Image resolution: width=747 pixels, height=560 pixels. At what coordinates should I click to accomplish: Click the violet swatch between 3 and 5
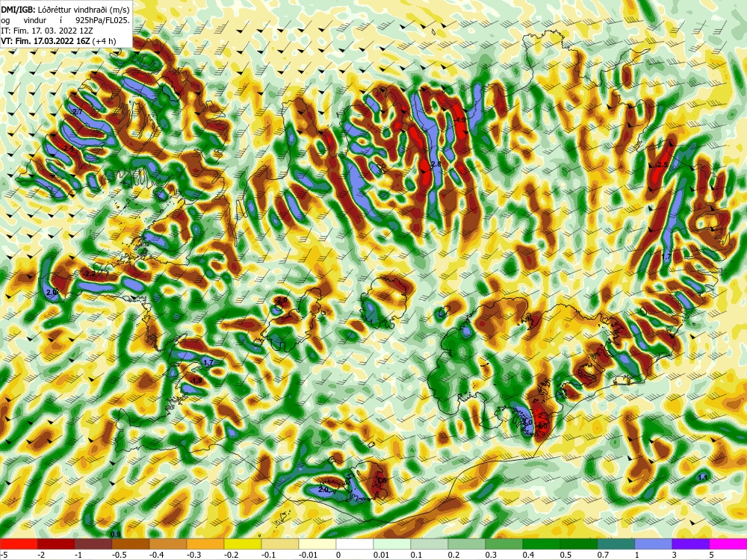(691, 544)
